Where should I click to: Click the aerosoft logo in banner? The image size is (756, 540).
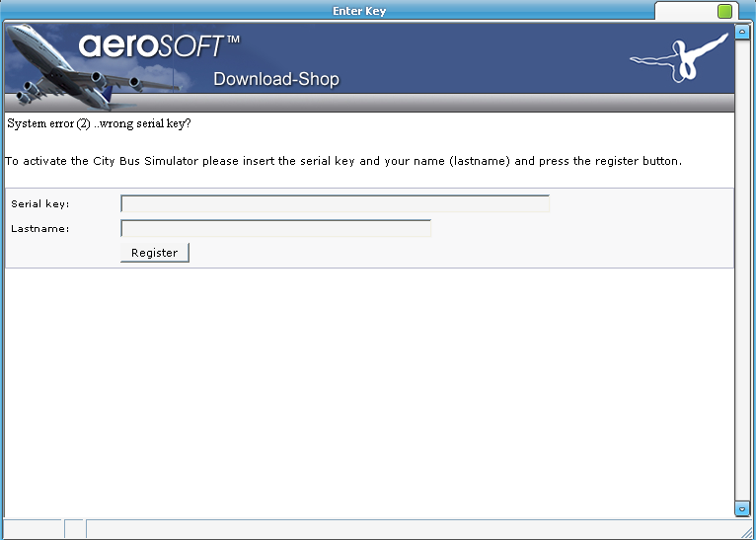tap(159, 46)
